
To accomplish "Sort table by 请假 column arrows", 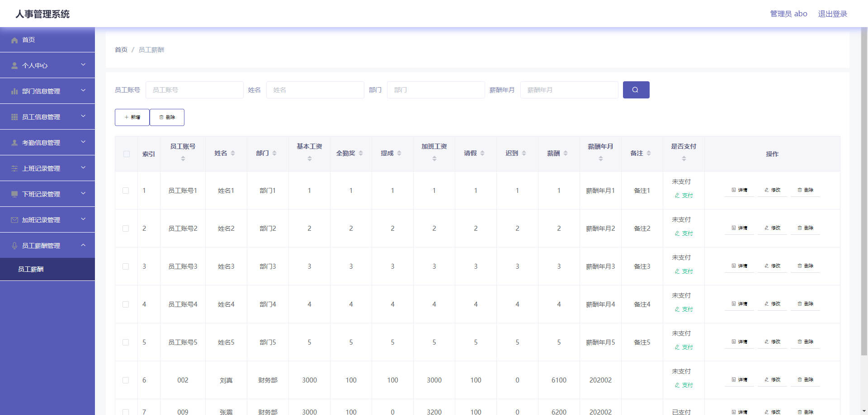I will [x=482, y=153].
